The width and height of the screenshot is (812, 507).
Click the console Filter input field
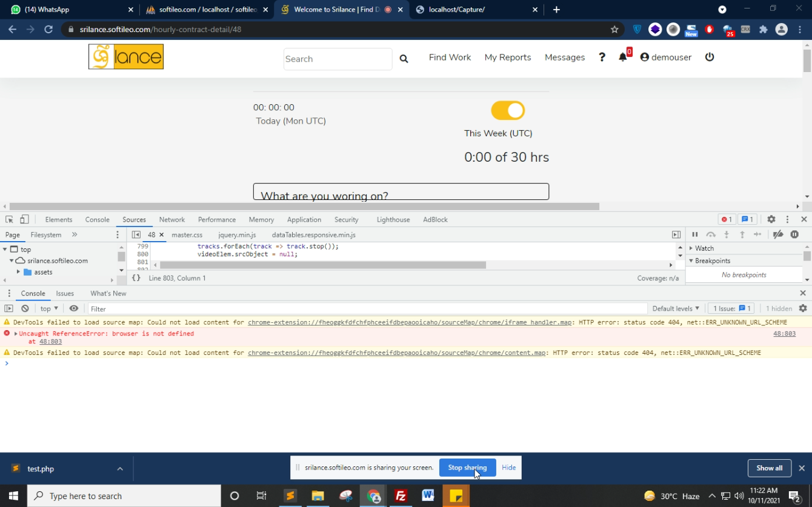[x=364, y=308]
